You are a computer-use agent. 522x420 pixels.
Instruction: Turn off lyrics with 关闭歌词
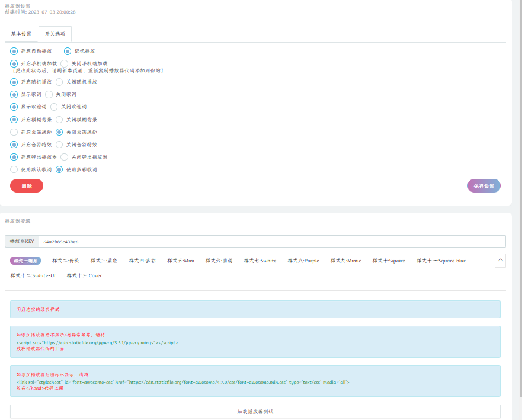click(49, 94)
